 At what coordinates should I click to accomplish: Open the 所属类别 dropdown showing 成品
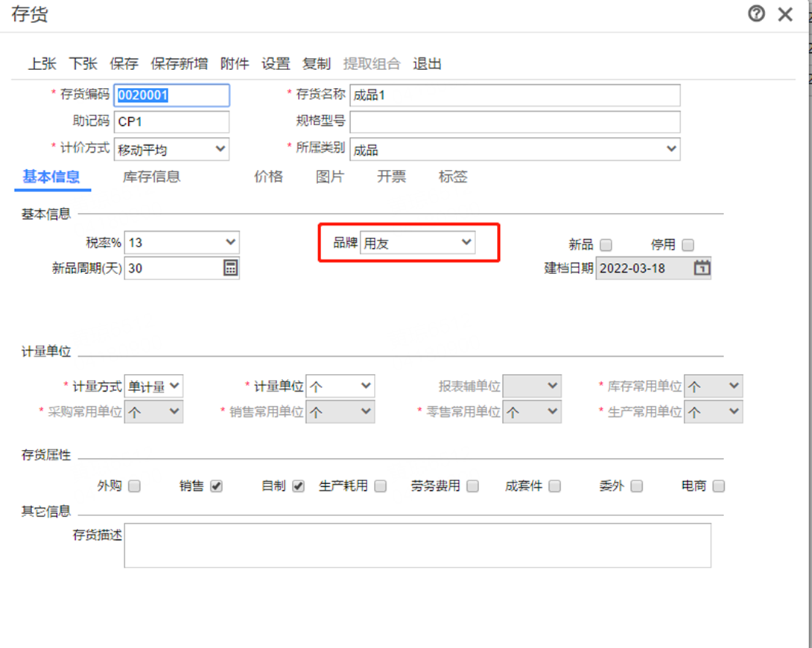515,149
